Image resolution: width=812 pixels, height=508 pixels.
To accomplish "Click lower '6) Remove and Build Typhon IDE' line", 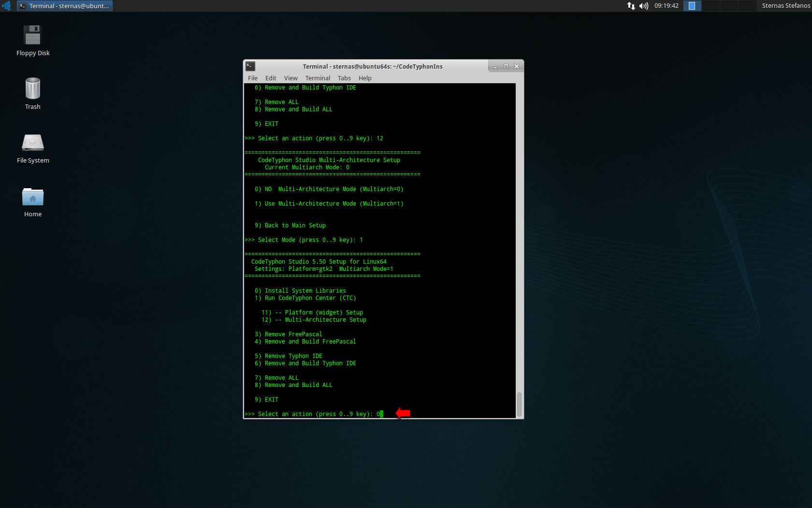I will [x=305, y=363].
